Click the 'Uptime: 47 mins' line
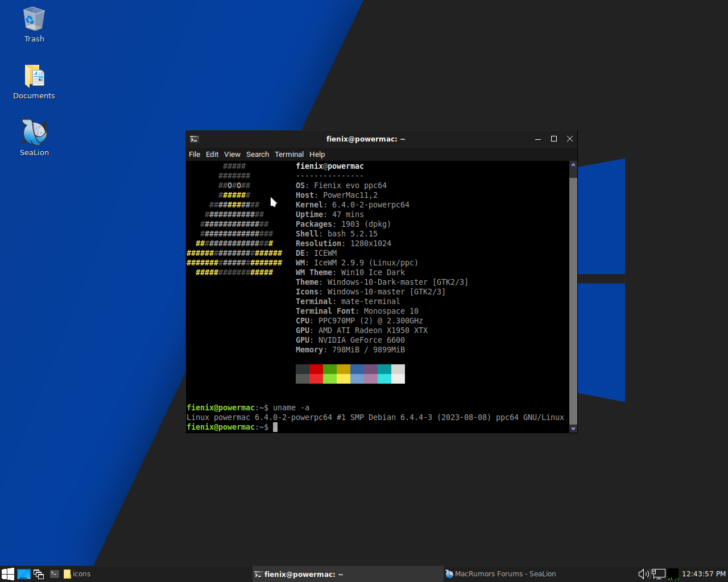Image resolution: width=728 pixels, height=582 pixels. point(330,214)
